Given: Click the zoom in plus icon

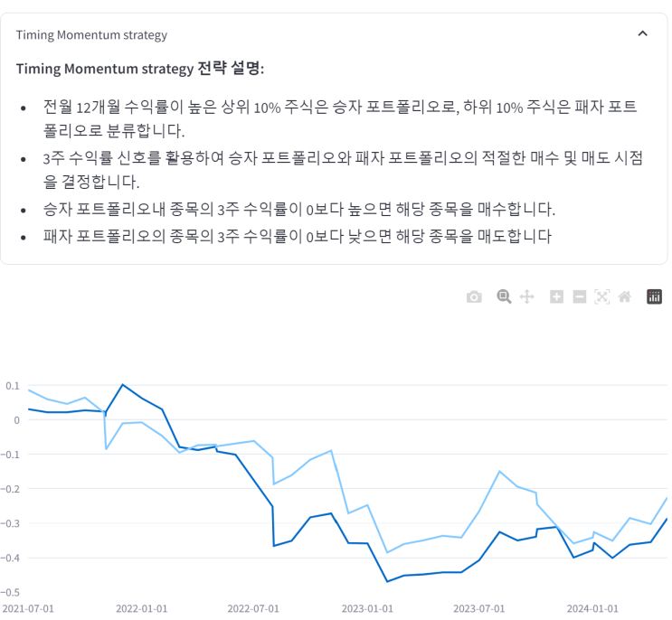Looking at the screenshot, I should pos(556,296).
